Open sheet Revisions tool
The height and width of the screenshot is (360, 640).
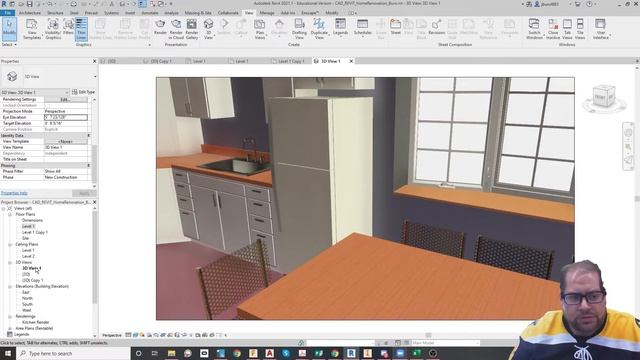tap(436, 27)
